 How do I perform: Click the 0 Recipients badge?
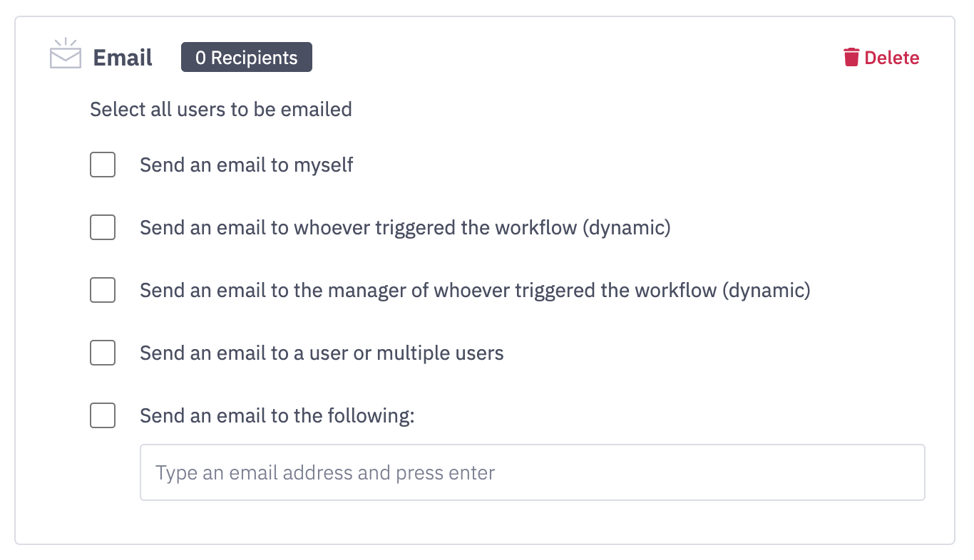[x=246, y=58]
